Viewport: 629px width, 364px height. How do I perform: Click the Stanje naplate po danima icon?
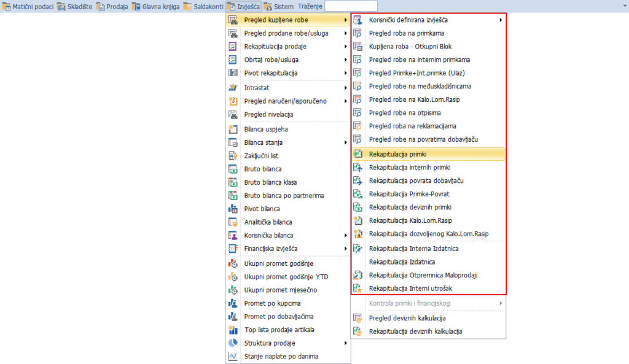point(233,356)
